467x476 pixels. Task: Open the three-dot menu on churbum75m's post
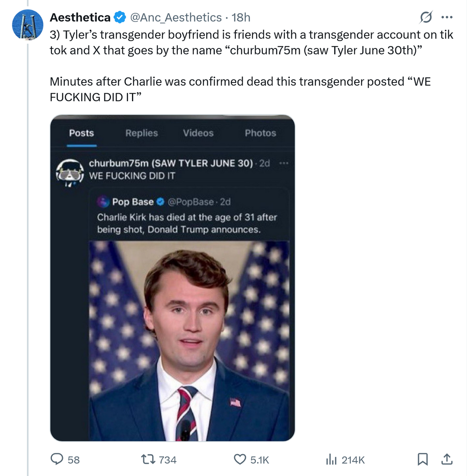pyautogui.click(x=284, y=163)
